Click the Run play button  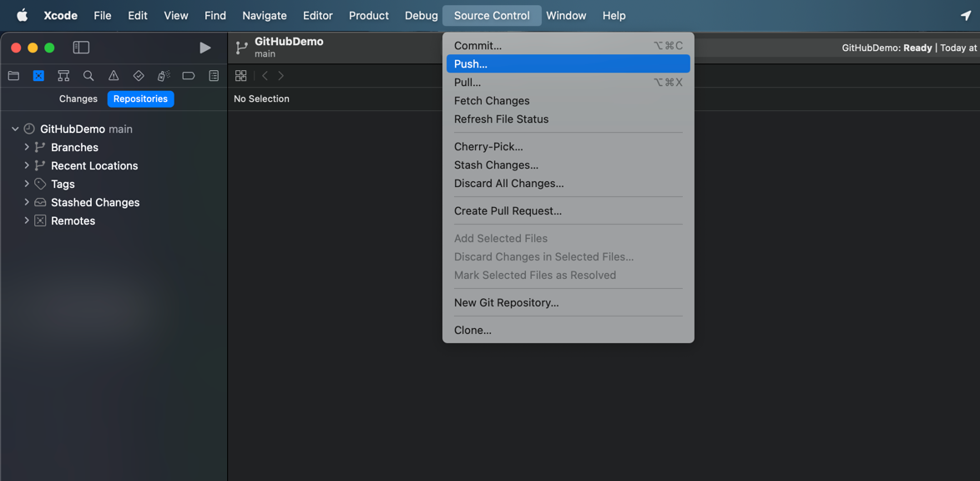tap(205, 48)
